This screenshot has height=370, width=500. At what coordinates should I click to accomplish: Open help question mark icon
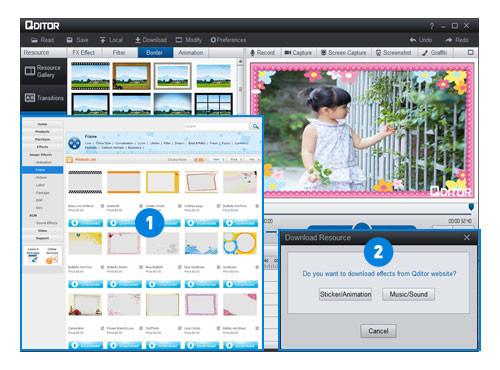point(432,26)
